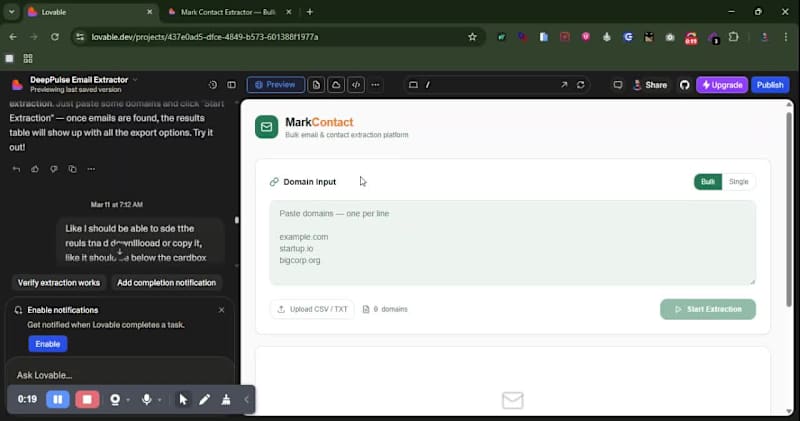Open the apps grid in bookmarks bar
Screen dimensions: 800x421
28,59
